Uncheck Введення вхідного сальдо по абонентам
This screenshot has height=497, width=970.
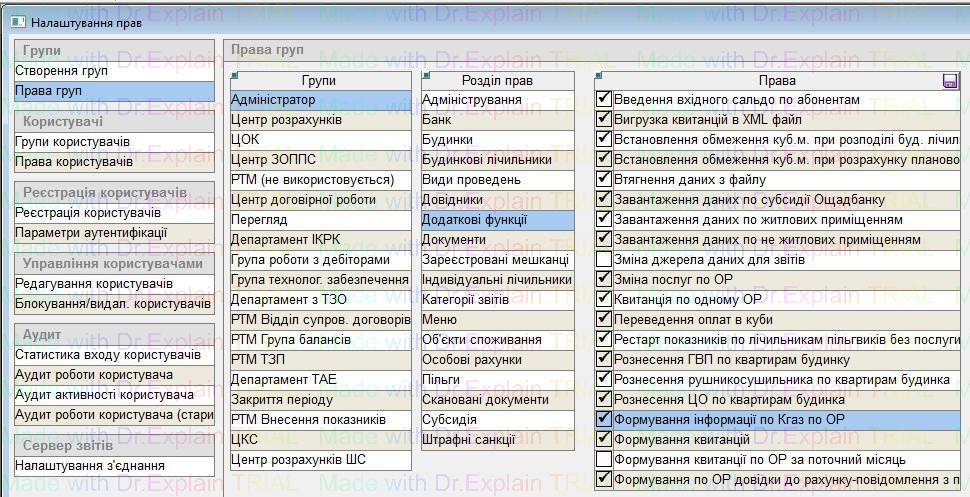click(604, 100)
